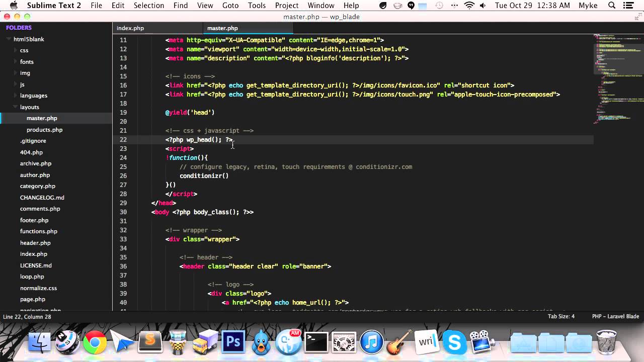Screen dimensions: 644x362
Task: Open functions.php in the sidebar
Action: (x=38, y=231)
